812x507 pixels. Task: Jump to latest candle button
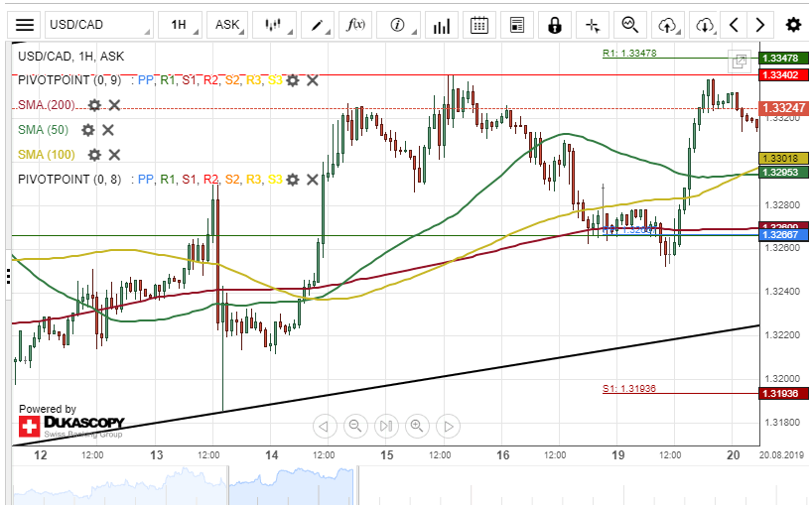click(386, 427)
